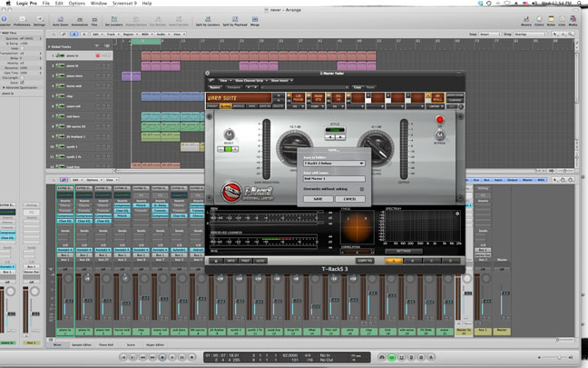Click the WARM SUITE preset display
Image resolution: width=588 pixels, height=368 pixels.
point(239,98)
